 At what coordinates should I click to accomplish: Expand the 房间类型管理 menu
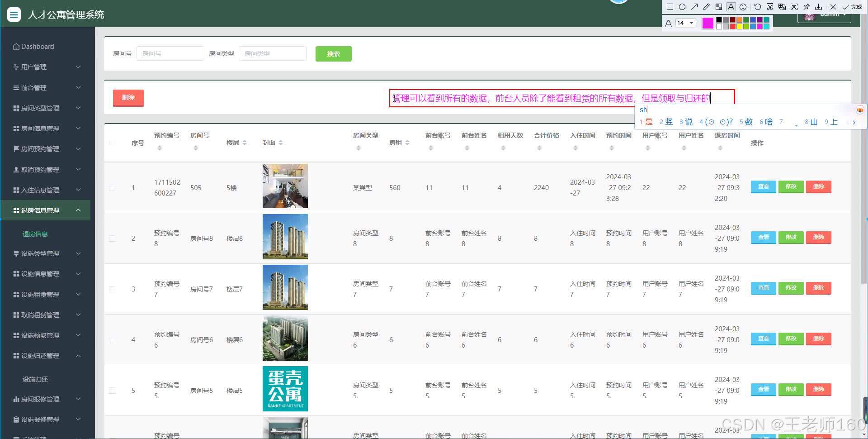coord(45,108)
